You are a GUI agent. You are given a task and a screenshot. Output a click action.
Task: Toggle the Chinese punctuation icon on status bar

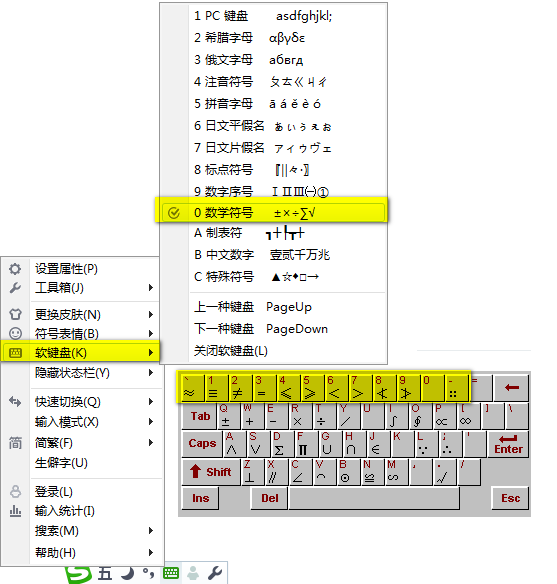(x=149, y=574)
